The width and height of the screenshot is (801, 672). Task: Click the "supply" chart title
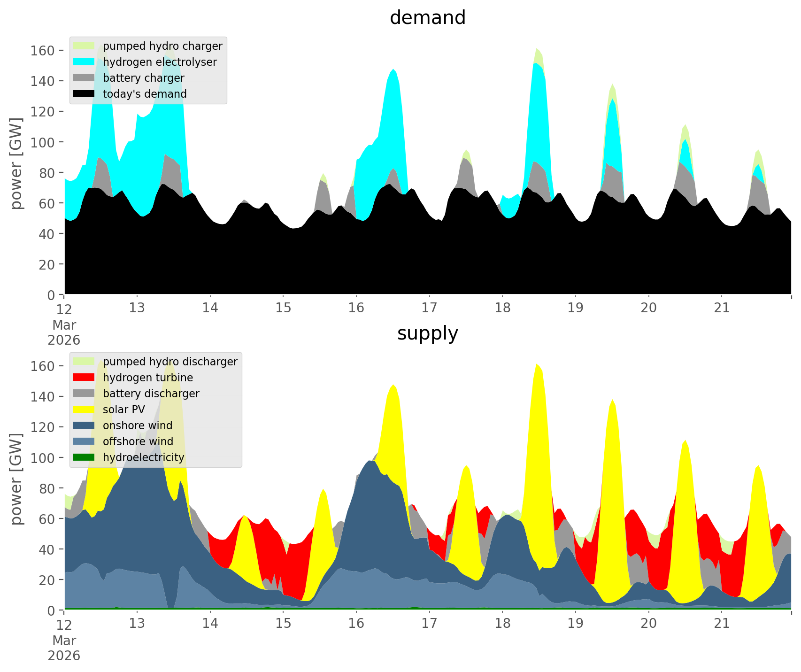pyautogui.click(x=427, y=333)
